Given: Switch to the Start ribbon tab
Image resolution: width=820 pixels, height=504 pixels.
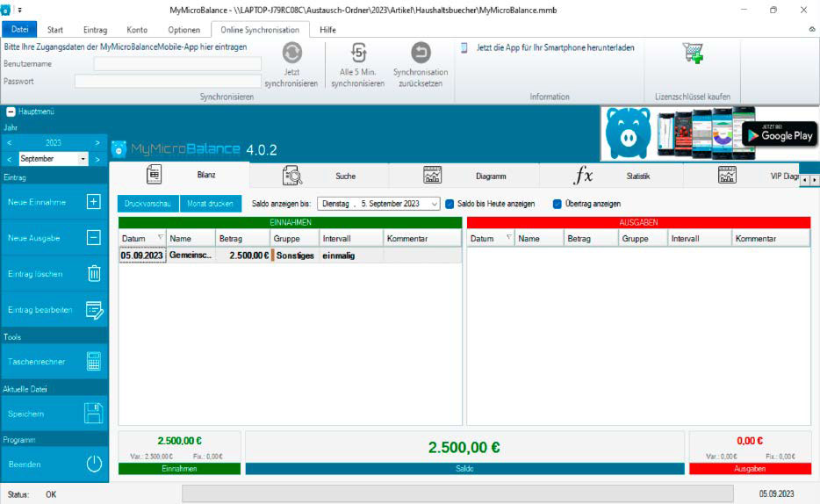Looking at the screenshot, I should tap(55, 30).
